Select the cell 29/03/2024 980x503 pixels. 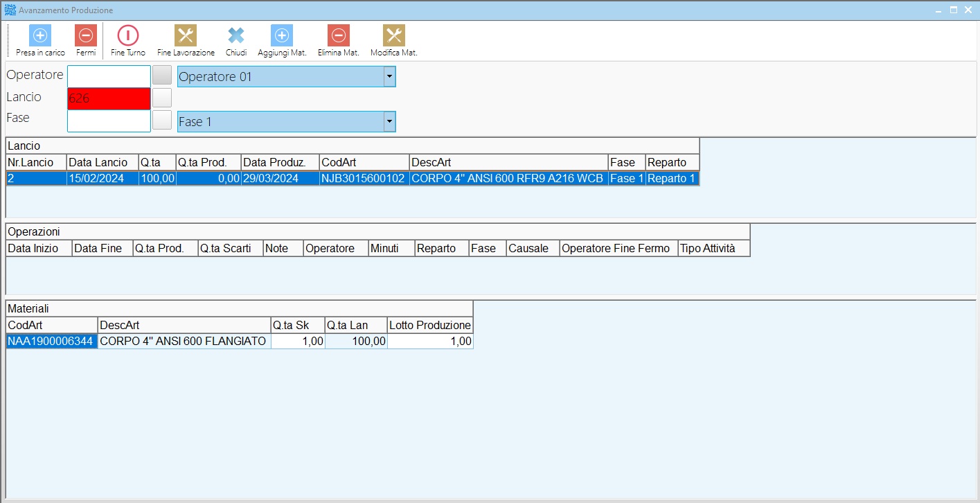click(280, 178)
